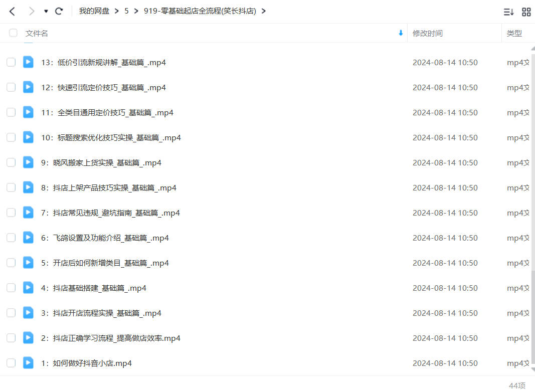Click video icon of 3：抖店开店流程实操
This screenshot has width=535, height=392.
point(28,313)
